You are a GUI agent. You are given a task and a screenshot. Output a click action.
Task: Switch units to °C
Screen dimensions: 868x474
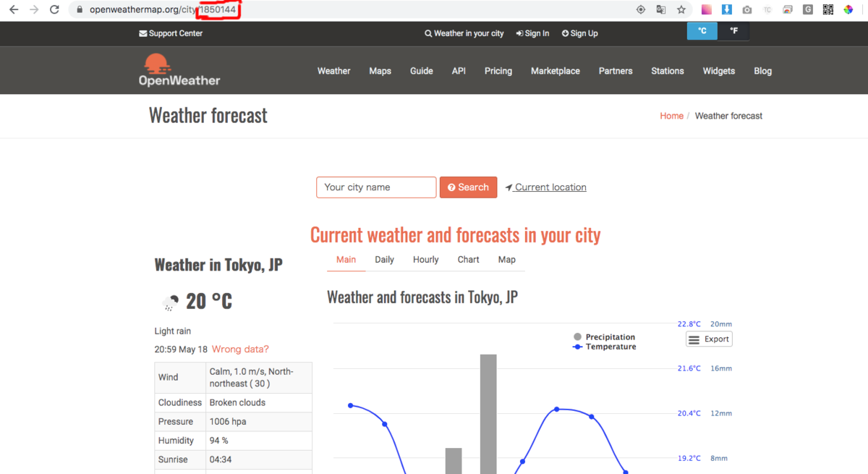tap(702, 31)
